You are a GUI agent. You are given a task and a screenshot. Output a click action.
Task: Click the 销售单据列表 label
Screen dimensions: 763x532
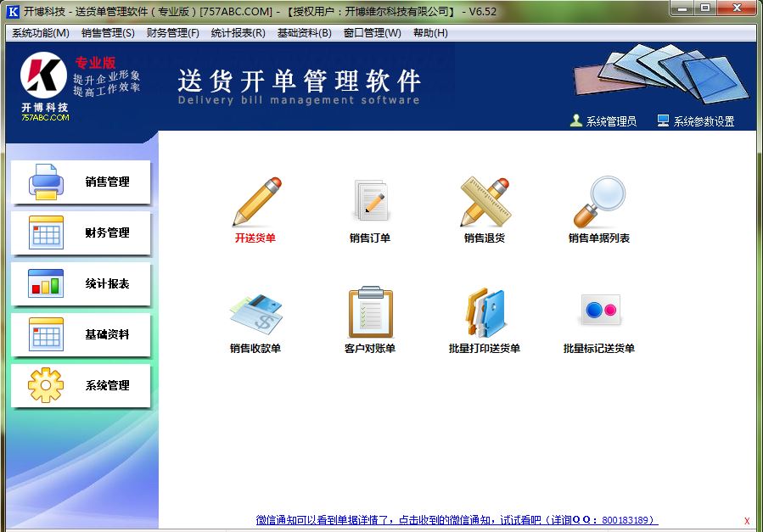coord(599,238)
